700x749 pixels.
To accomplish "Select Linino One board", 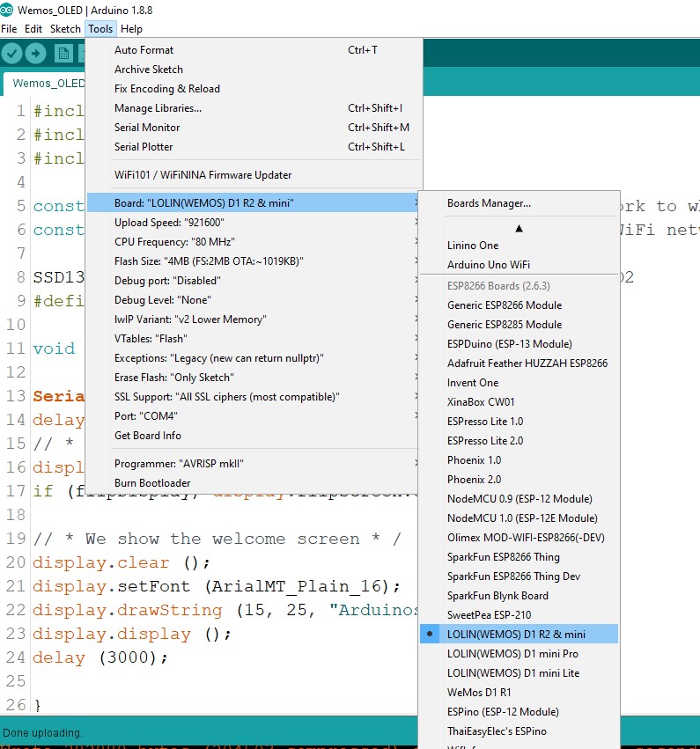I will [x=519, y=245].
